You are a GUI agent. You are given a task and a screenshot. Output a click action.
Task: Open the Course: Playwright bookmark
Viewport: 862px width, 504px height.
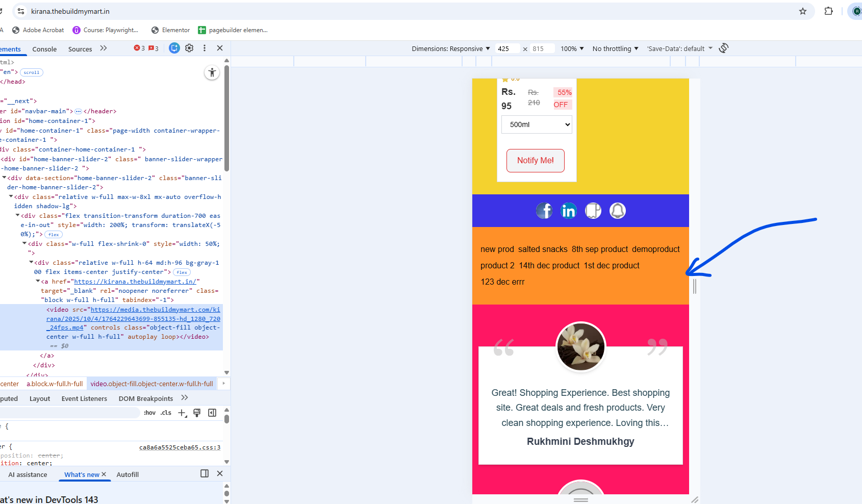pos(105,30)
